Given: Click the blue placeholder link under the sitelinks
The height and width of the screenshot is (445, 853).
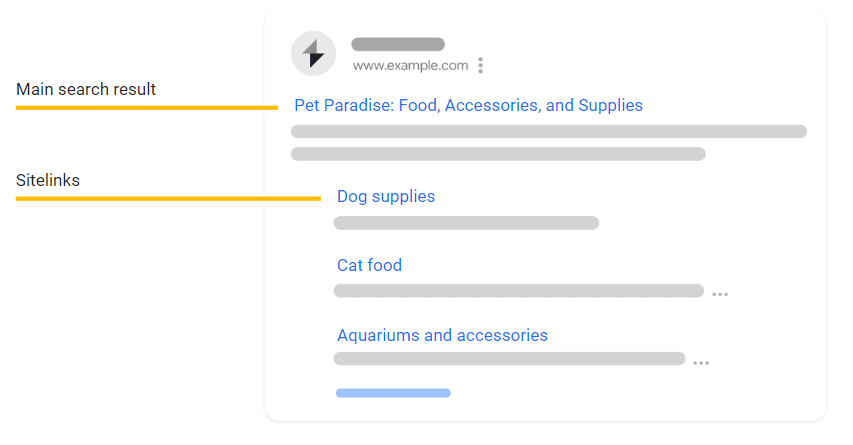Looking at the screenshot, I should click(x=393, y=393).
